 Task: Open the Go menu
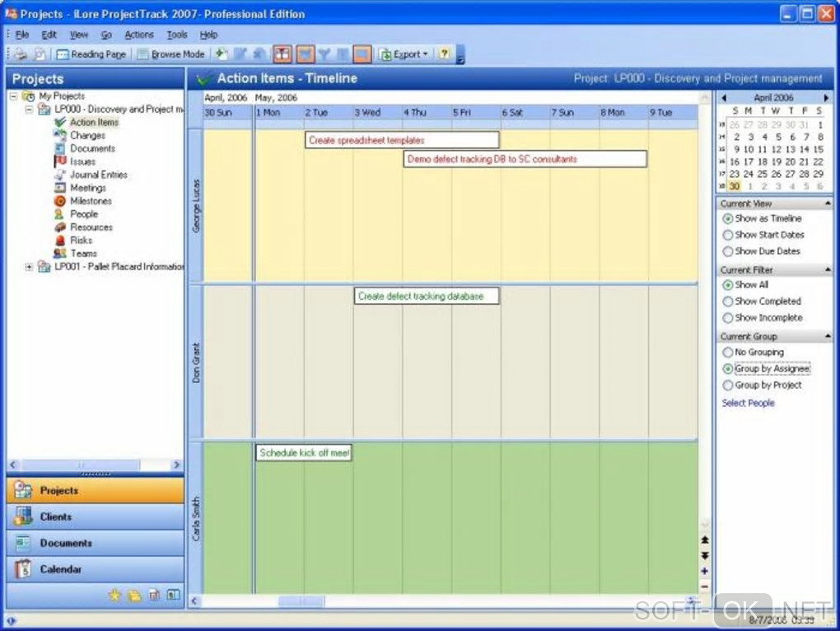pyautogui.click(x=106, y=35)
